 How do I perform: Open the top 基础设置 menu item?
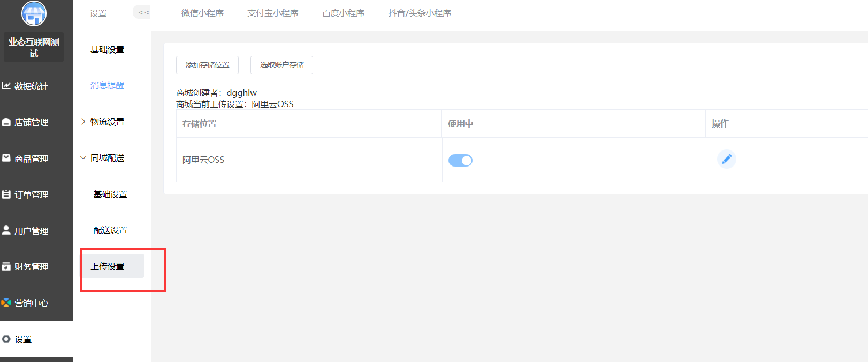pos(107,49)
